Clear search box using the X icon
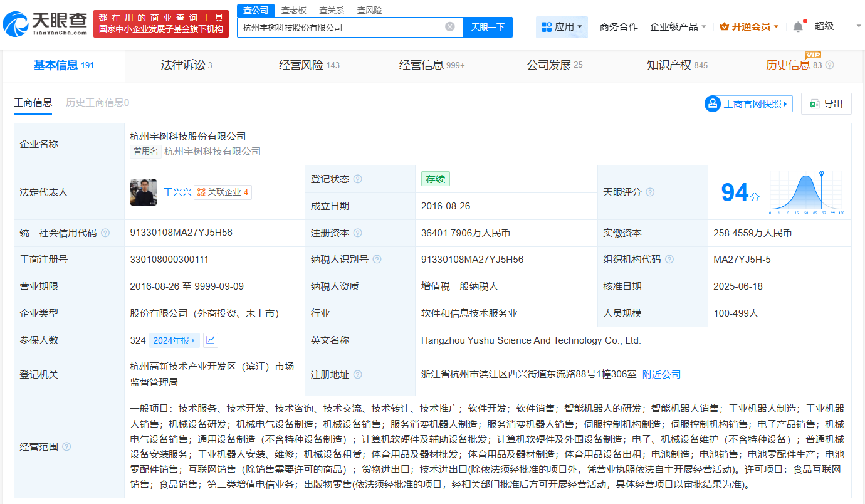The image size is (865, 504). tap(449, 27)
